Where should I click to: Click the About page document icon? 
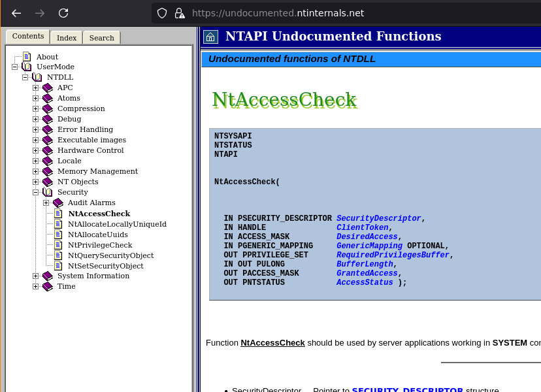click(x=27, y=57)
